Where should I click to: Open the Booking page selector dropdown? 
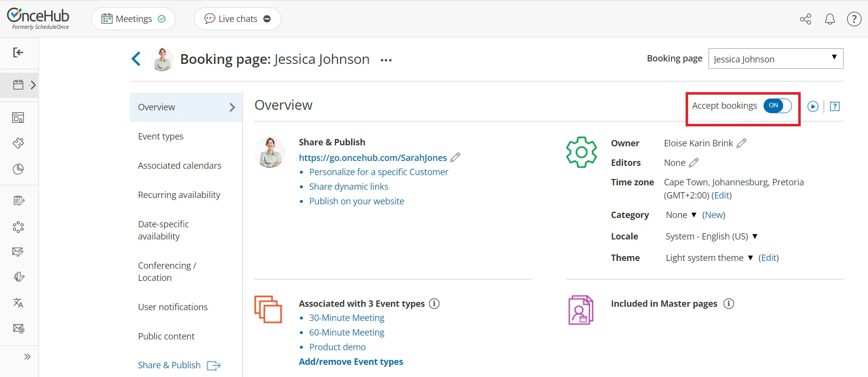coord(776,59)
